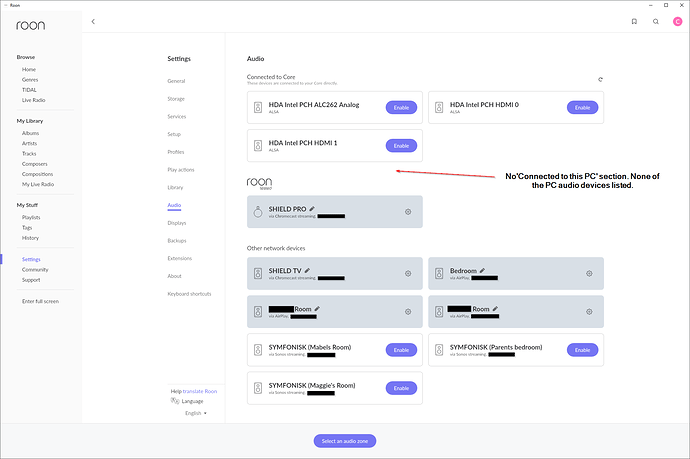690x459 pixels.
Task: Open Live Radio in sidebar
Action: coord(33,100)
